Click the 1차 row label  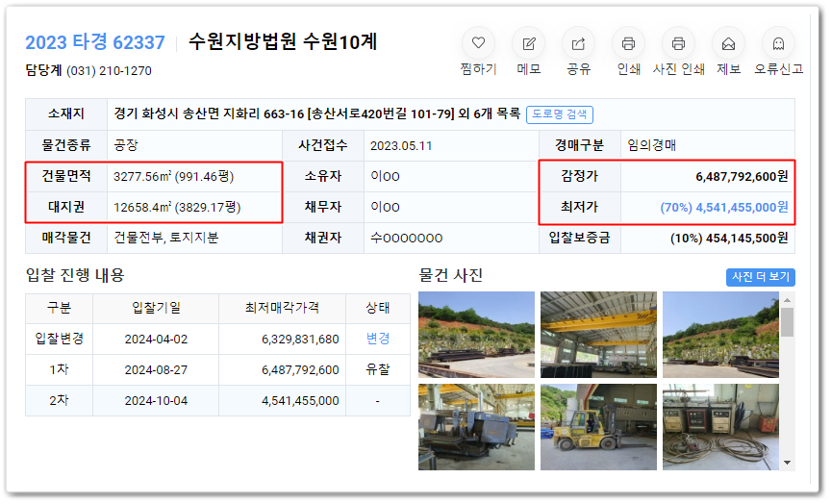[59, 369]
